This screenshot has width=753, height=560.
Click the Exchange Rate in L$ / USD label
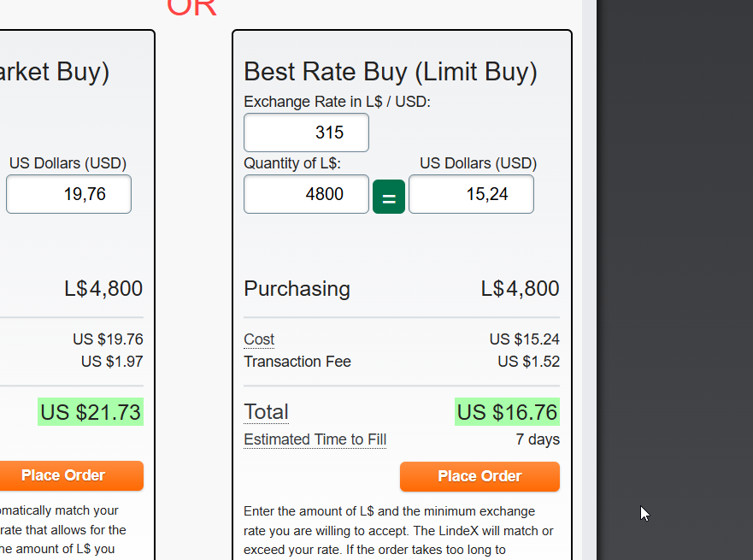(337, 102)
